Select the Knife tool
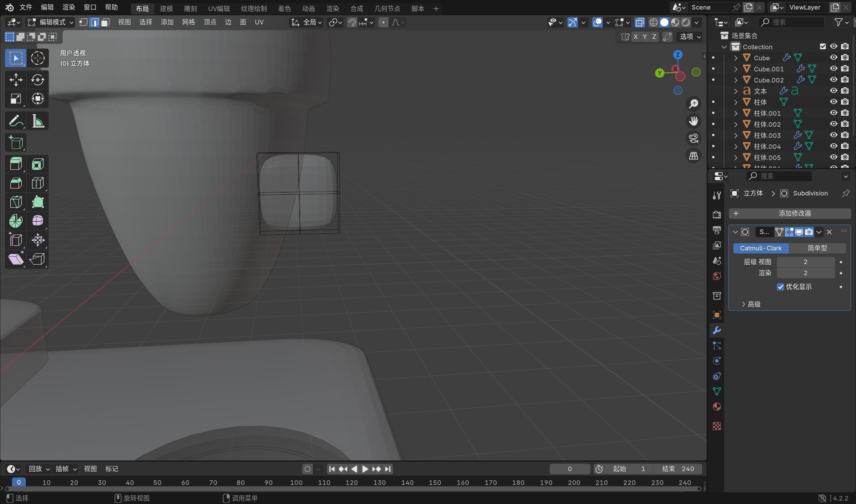This screenshot has height=504, width=856. click(16, 202)
